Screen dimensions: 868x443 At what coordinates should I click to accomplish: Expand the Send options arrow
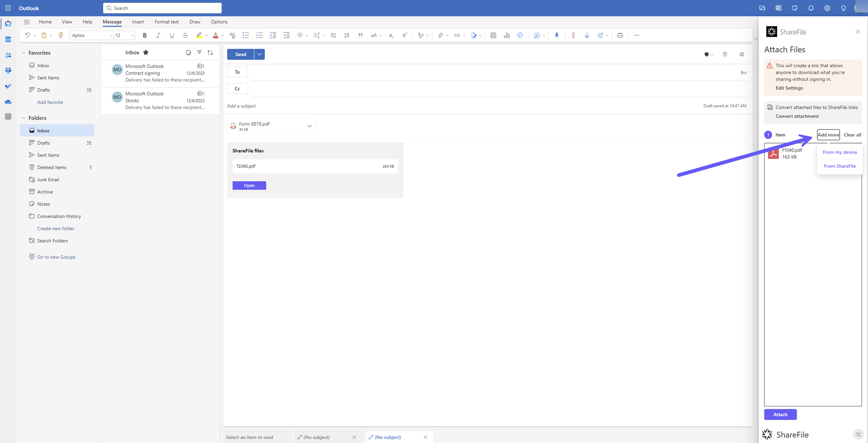[x=259, y=54]
